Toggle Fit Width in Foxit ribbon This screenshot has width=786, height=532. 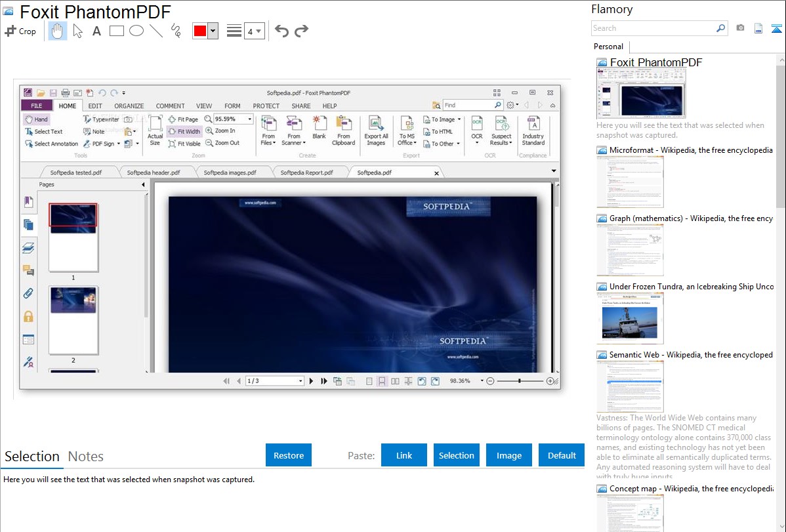point(184,131)
